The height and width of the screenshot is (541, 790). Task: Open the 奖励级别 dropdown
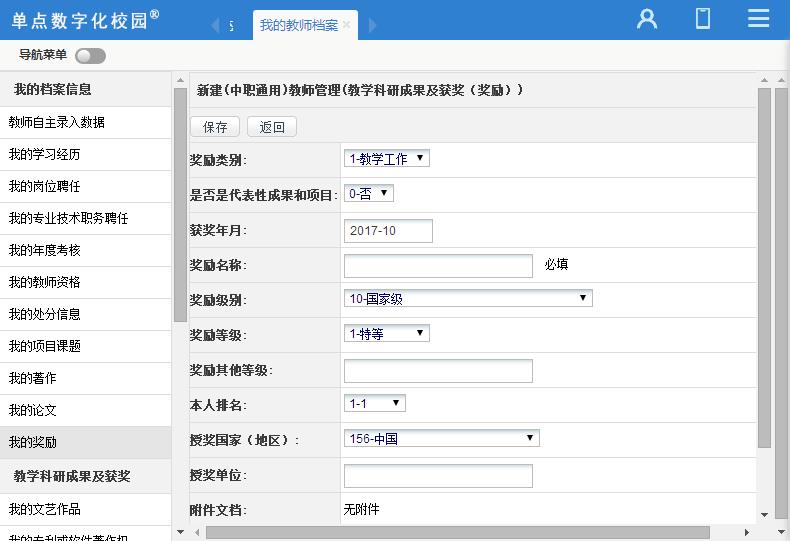pos(468,298)
